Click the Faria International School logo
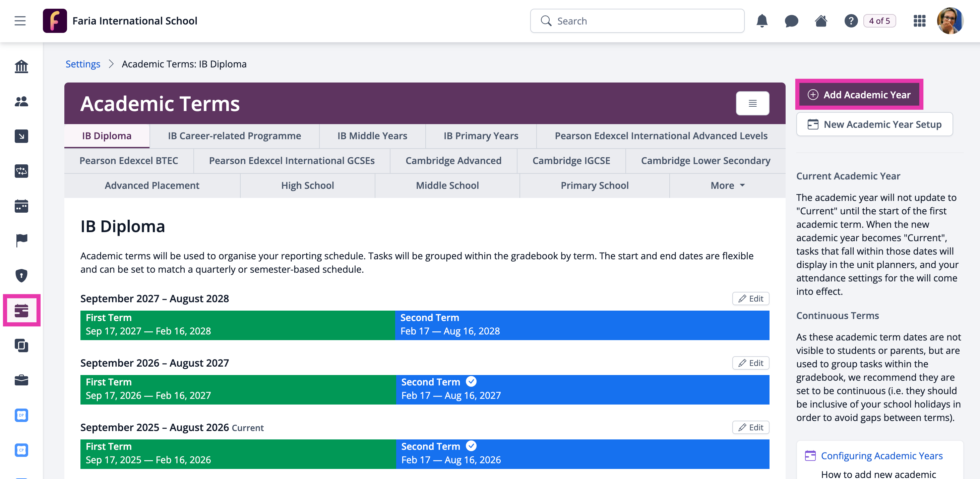This screenshot has height=479, width=980. click(x=55, y=21)
